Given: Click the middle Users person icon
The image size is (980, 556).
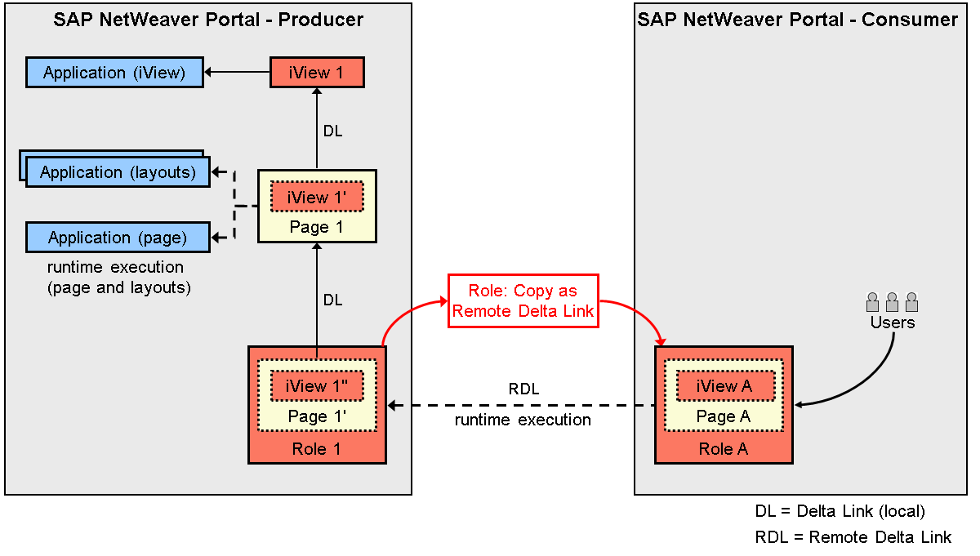Looking at the screenshot, I should (x=892, y=302).
